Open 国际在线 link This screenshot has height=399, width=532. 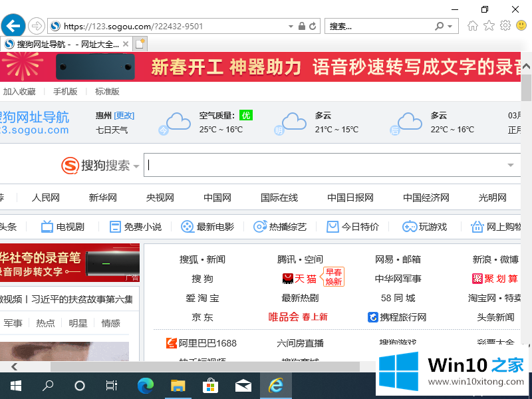pyautogui.click(x=279, y=198)
